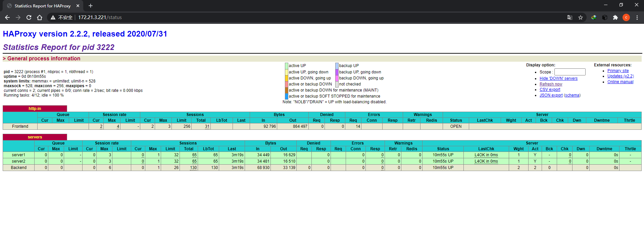Click the active UP, going down swatch
Image resolution: width=644 pixels, height=226 pixels.
(x=287, y=72)
